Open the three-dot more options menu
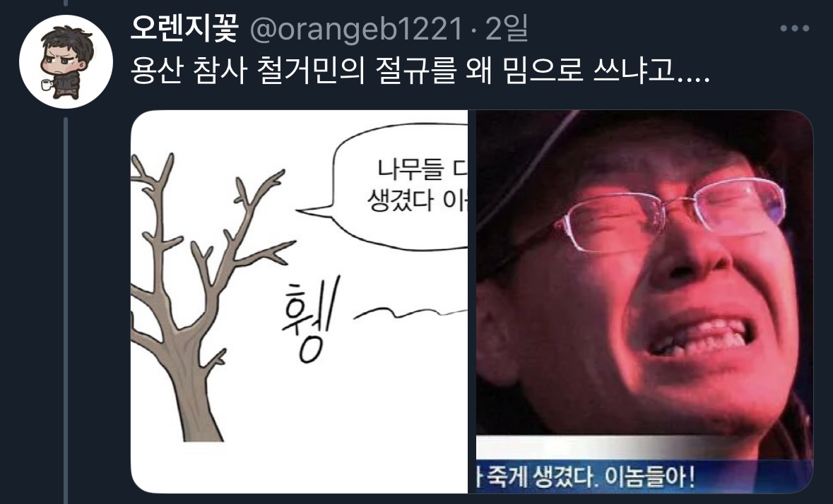This screenshot has height=504, width=833. point(794,29)
